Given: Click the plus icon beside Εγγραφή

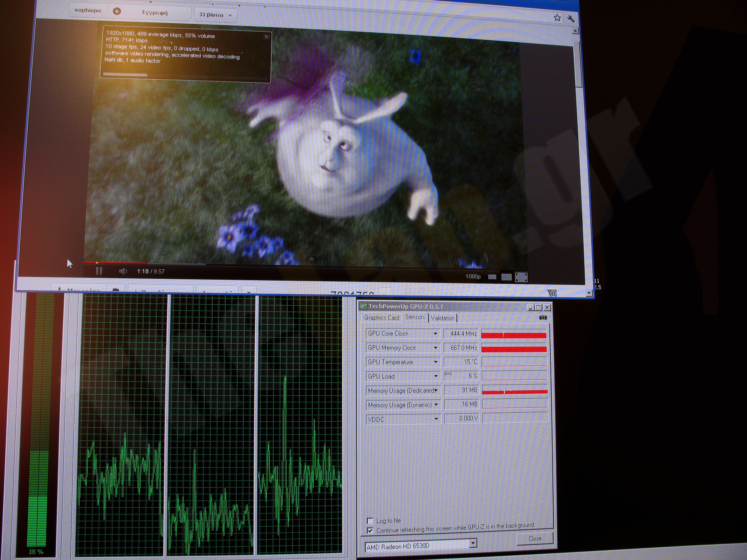Looking at the screenshot, I should [117, 11].
